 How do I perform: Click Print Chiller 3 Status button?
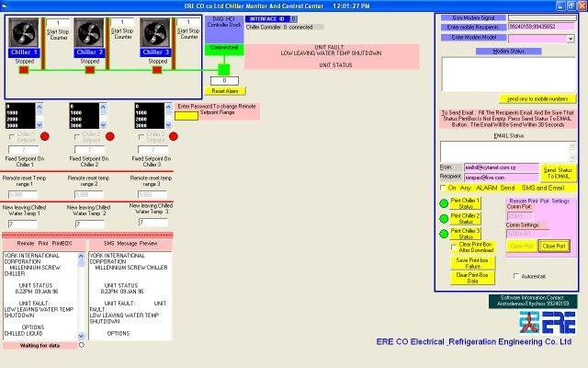point(466,234)
